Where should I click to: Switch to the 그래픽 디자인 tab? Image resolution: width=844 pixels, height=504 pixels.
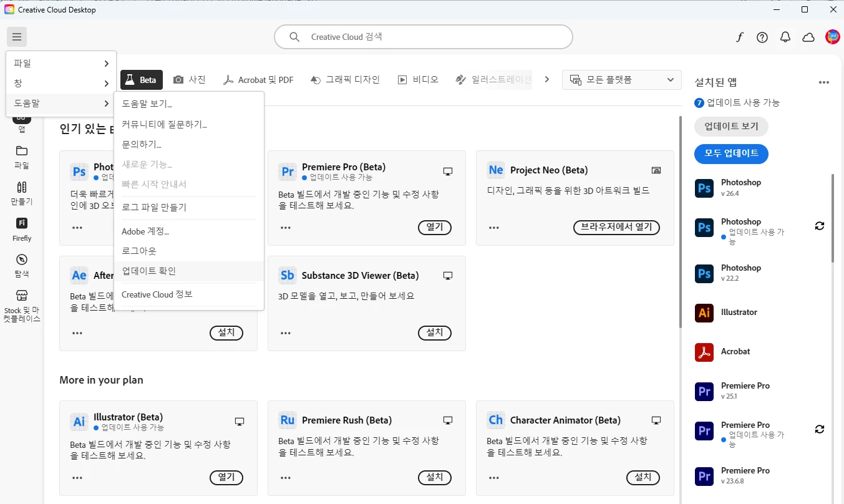tap(345, 80)
